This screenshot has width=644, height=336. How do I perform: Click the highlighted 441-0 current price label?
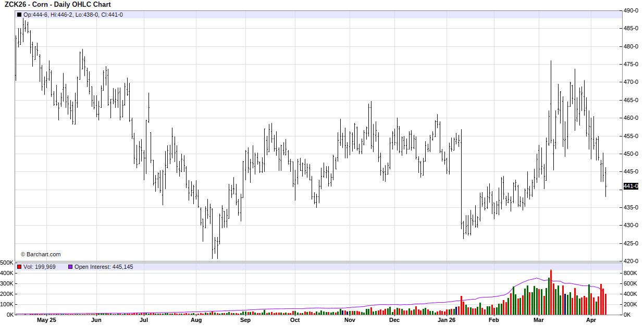[631, 186]
